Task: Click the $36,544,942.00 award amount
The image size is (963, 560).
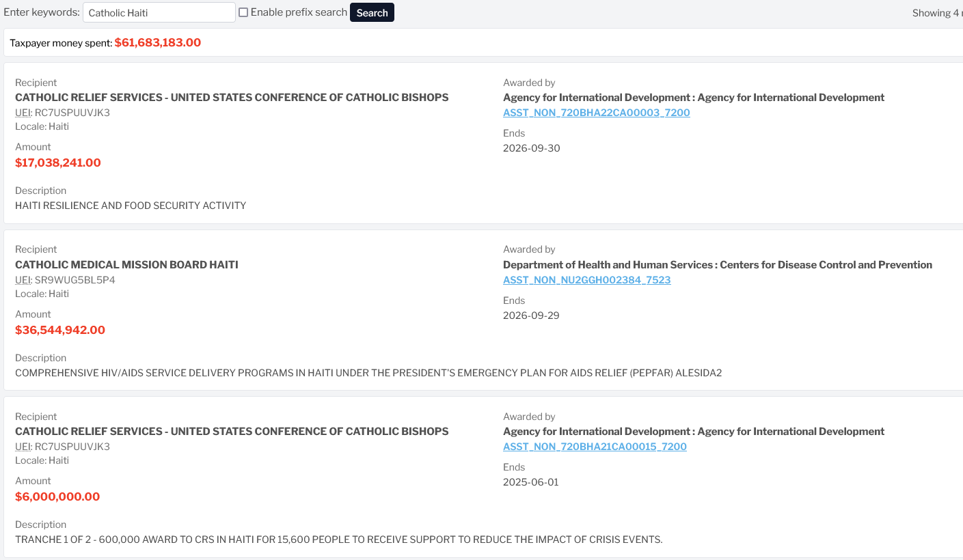Action: (60, 330)
